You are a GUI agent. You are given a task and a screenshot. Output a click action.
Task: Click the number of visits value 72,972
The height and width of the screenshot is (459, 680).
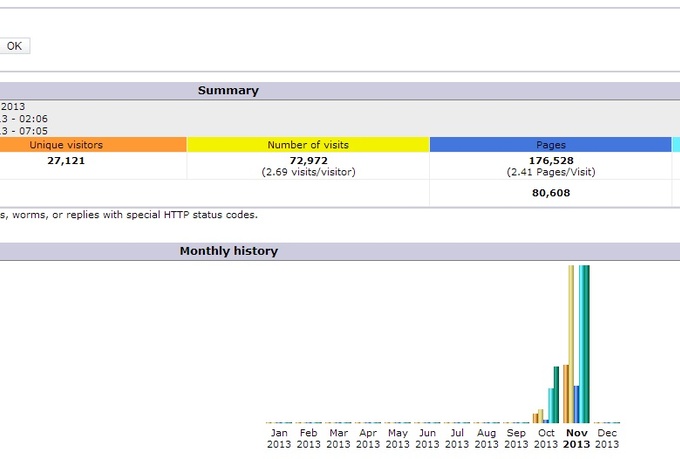click(308, 160)
